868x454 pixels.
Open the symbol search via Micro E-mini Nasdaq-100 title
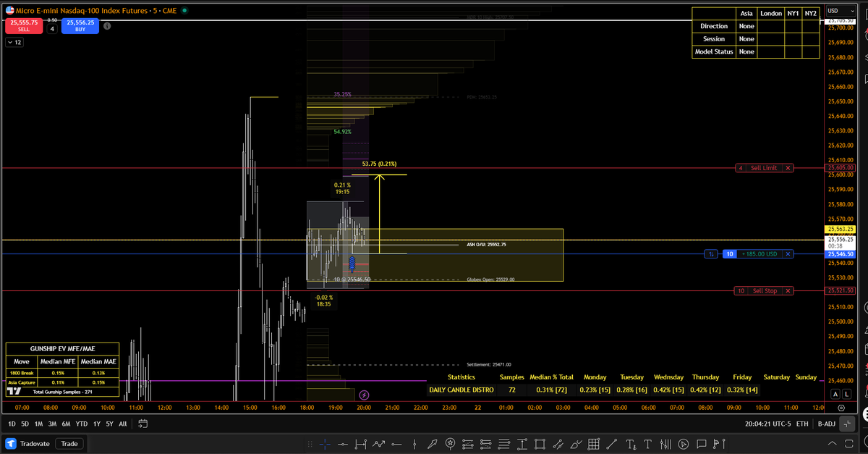[x=80, y=11]
